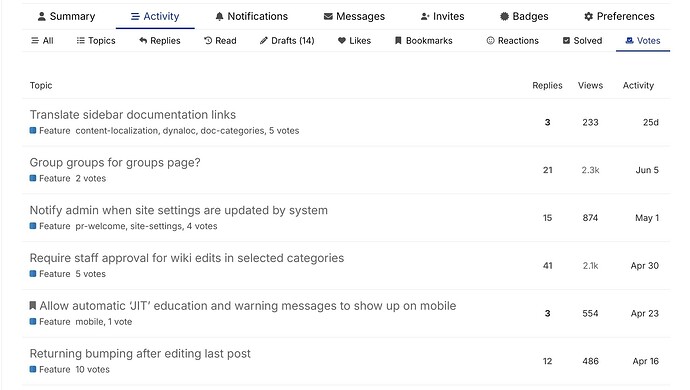The width and height of the screenshot is (690, 390).
Task: Click the Summary person icon
Action: pos(42,17)
